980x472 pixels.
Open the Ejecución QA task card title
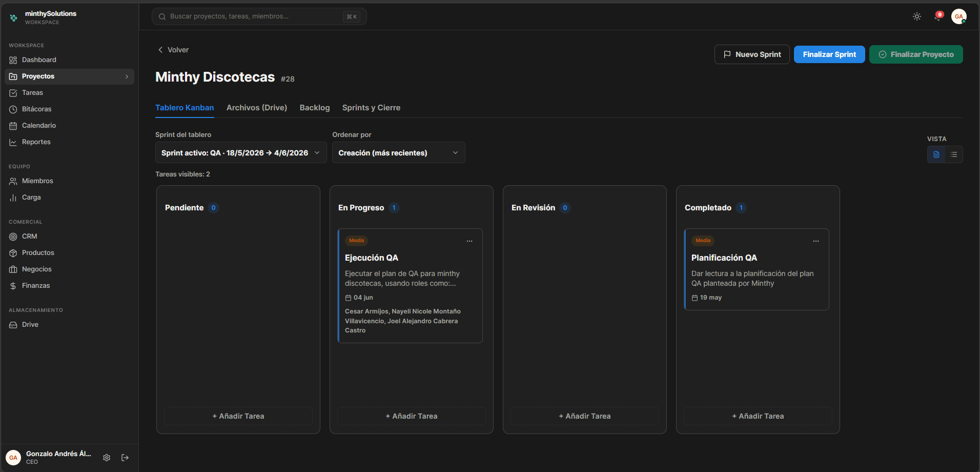(372, 258)
